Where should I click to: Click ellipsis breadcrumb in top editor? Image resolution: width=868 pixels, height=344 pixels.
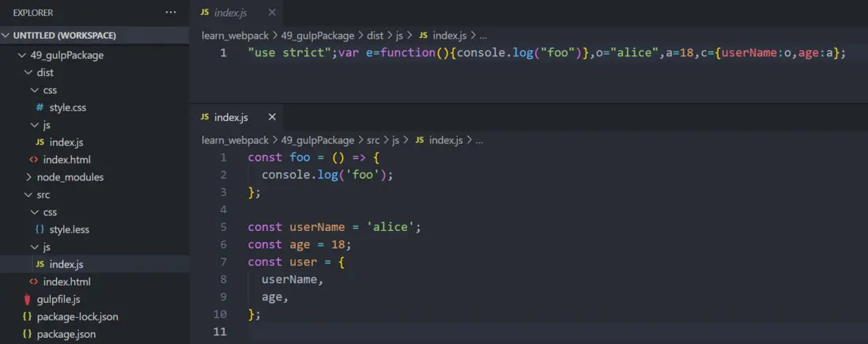482,36
